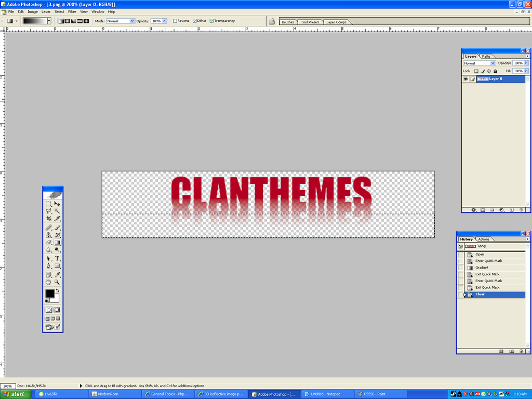Switch to the Paths tab
This screenshot has height=399, width=532.
pos(486,56)
